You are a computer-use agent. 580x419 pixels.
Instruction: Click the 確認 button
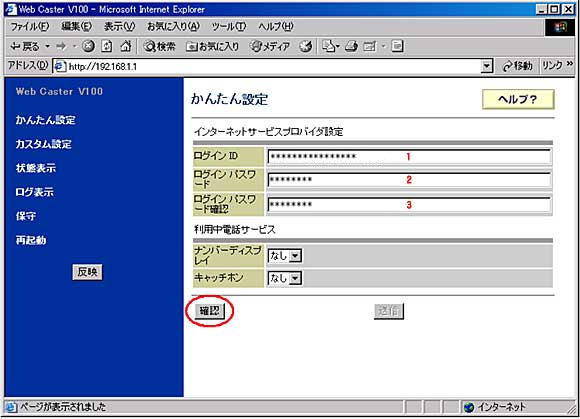(x=210, y=311)
